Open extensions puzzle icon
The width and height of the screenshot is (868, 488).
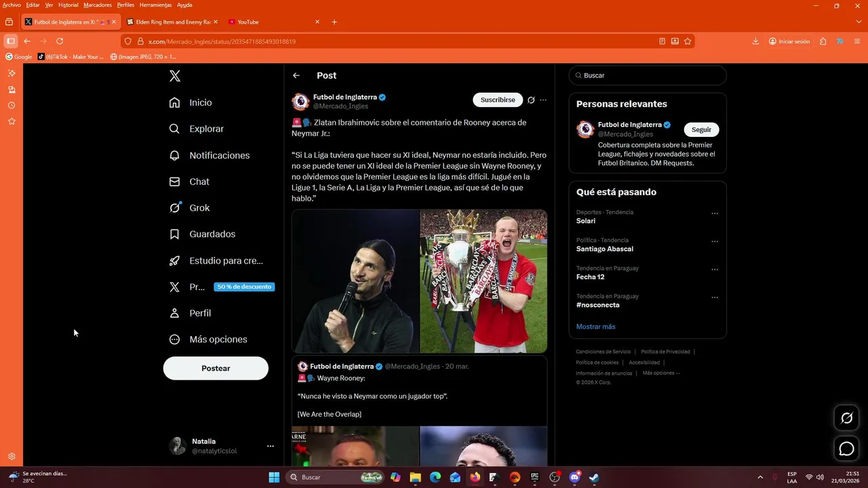[x=823, y=41]
